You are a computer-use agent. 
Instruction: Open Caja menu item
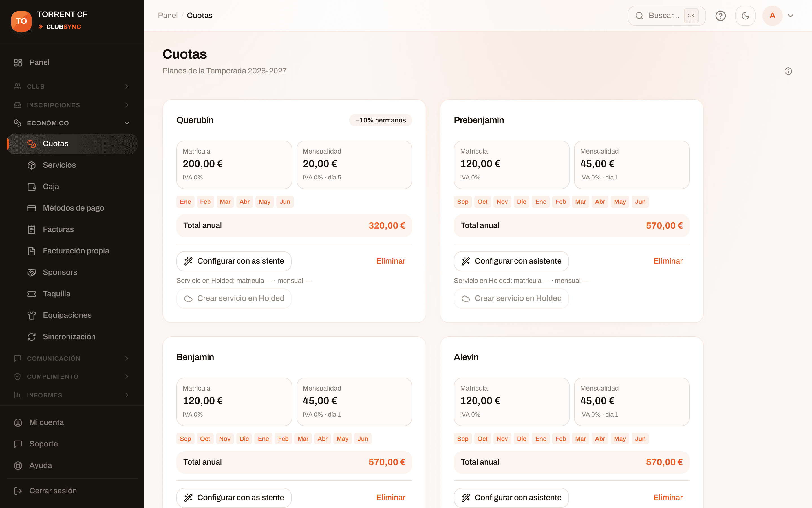[x=72, y=187]
